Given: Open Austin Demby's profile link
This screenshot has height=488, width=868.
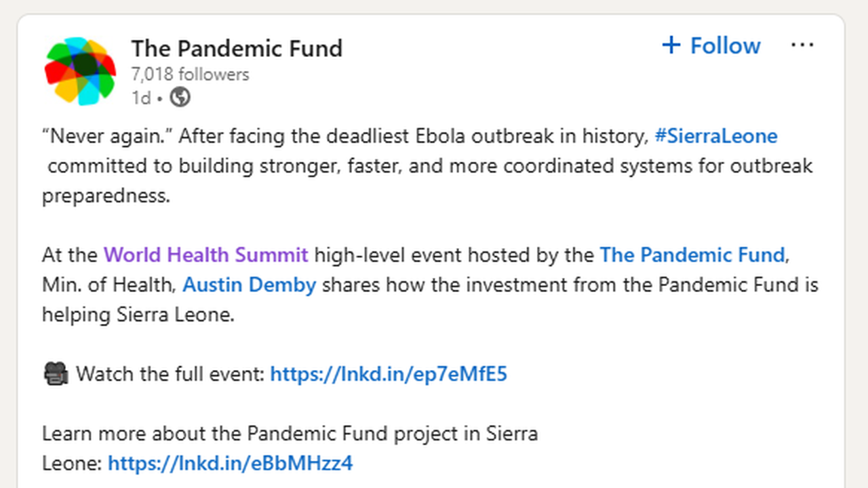Looking at the screenshot, I should tap(250, 285).
